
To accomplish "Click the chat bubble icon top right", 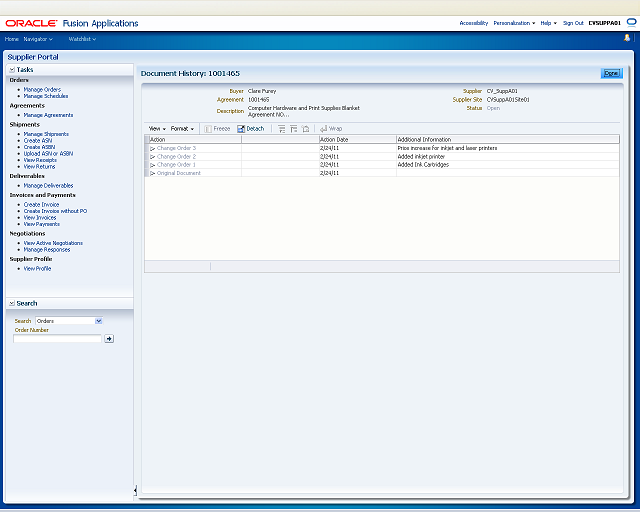I will point(631,23).
